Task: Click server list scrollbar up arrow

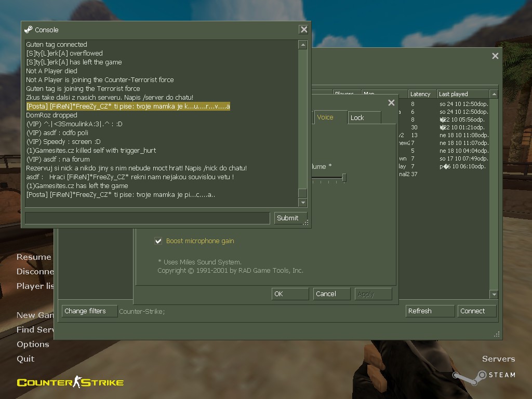Action: click(494, 94)
